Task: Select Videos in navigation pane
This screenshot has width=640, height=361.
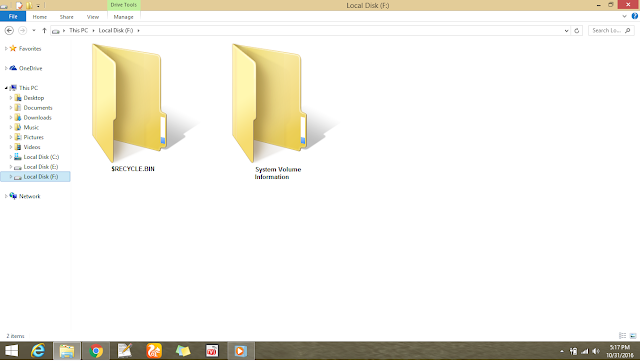Action: coord(32,147)
